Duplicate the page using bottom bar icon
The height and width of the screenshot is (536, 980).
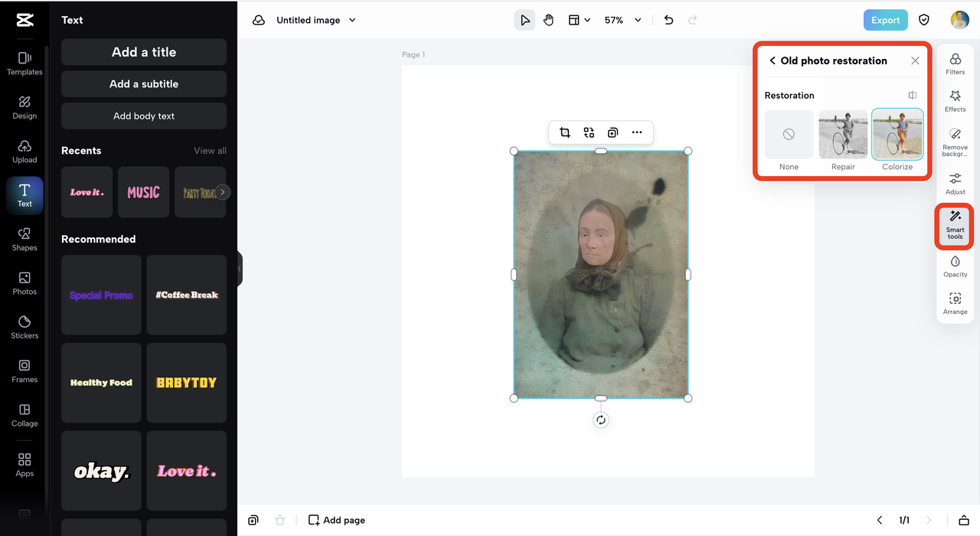[253, 520]
